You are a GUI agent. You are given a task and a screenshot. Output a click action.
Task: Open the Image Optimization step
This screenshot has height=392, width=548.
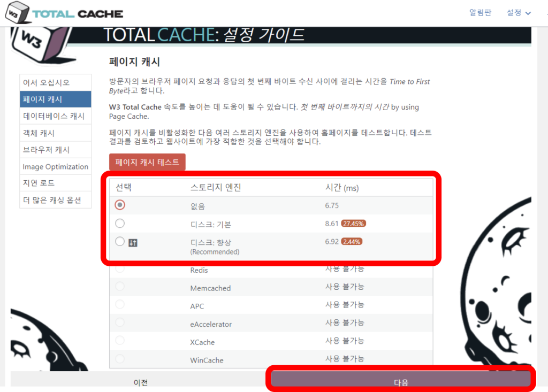(x=55, y=167)
